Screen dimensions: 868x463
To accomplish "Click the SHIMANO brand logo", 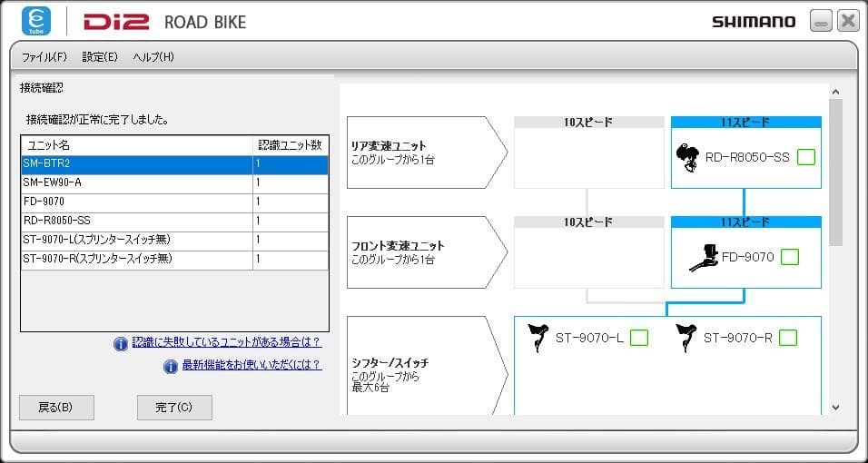I will tap(754, 22).
